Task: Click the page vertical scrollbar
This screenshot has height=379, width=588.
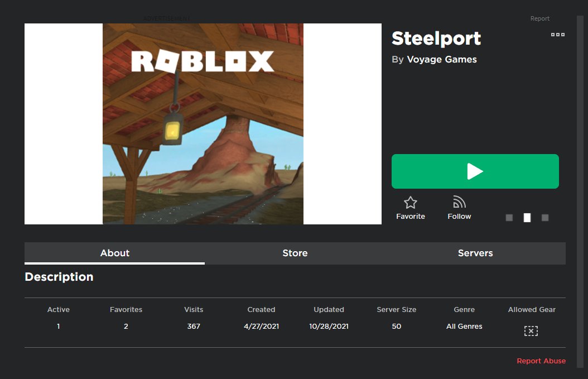Action: coord(580,191)
